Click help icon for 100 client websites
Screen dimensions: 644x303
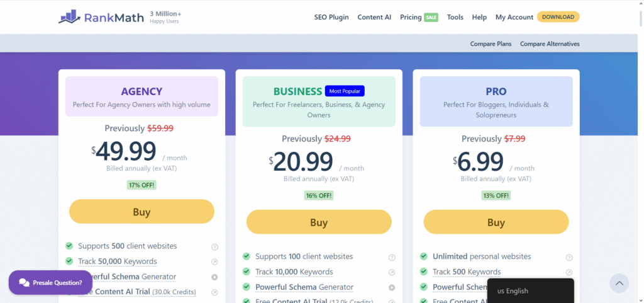pos(392,258)
